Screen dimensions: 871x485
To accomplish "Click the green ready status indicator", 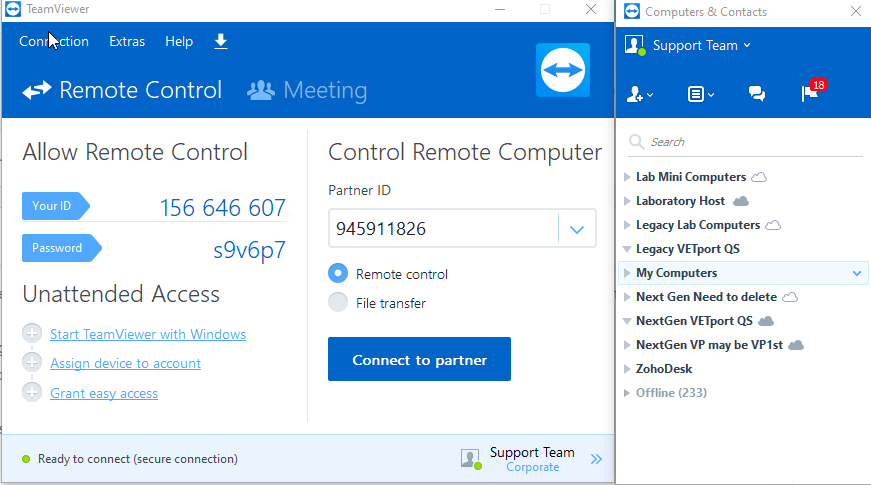I will pyautogui.click(x=26, y=459).
